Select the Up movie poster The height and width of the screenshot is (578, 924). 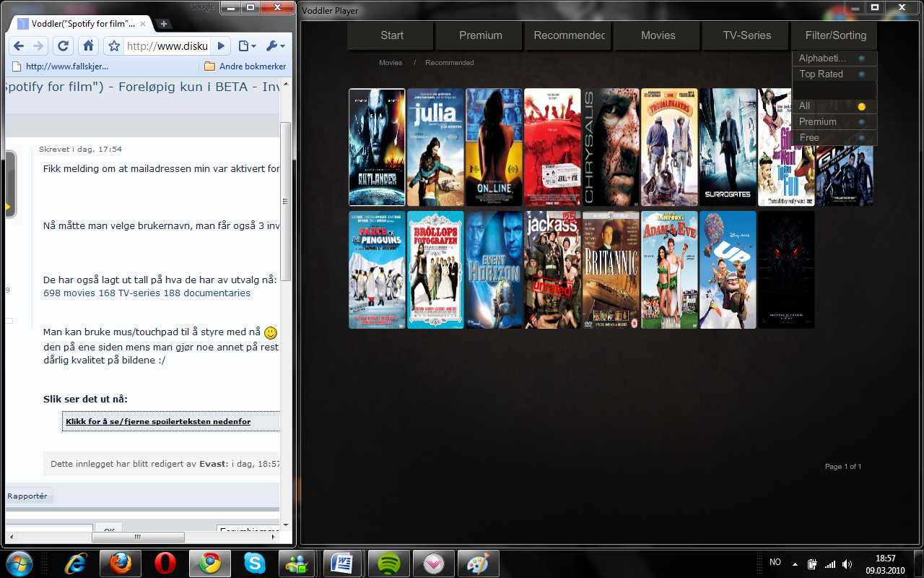(728, 270)
